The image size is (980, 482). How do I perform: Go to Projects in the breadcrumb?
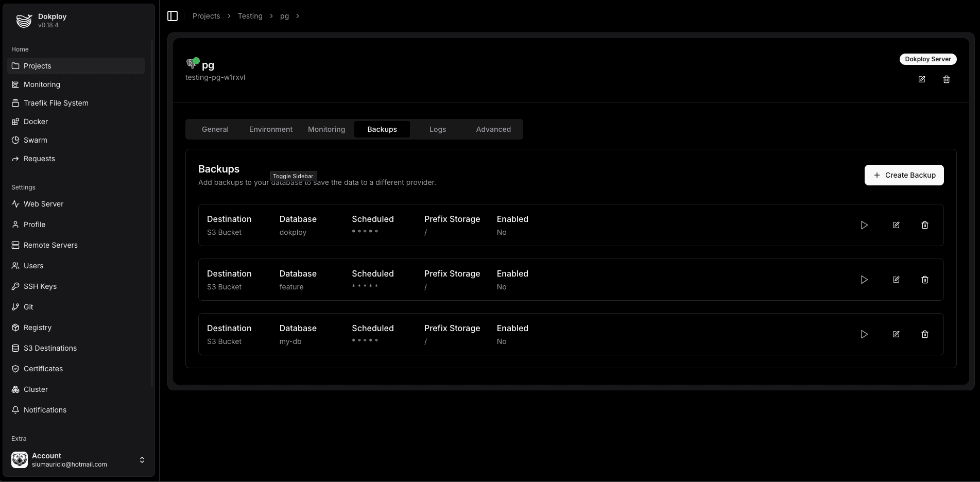206,16
